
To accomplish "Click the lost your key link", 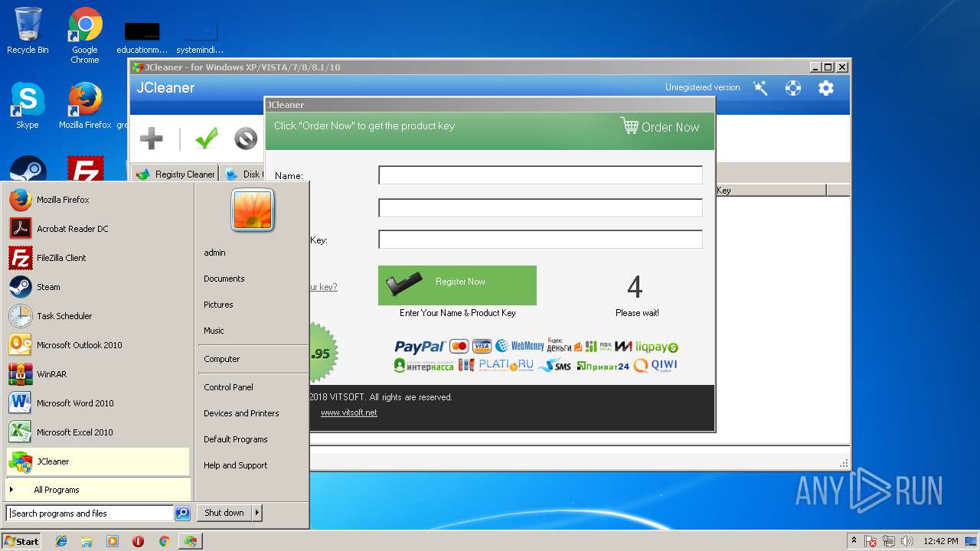I will point(323,287).
